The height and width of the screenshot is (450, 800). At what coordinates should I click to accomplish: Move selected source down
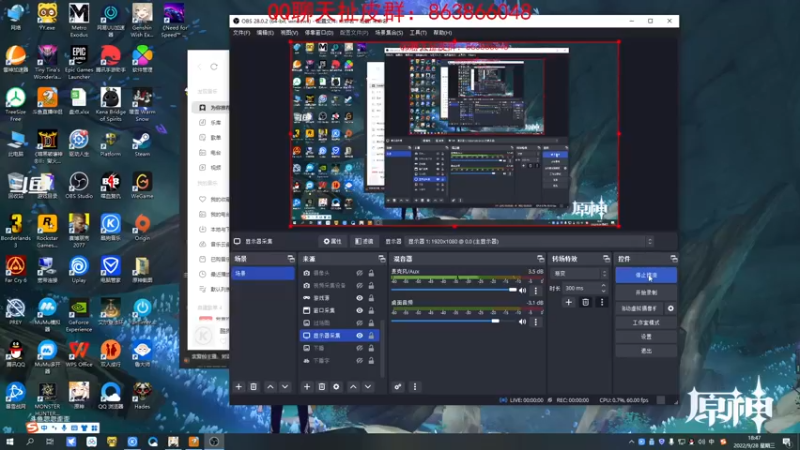pyautogui.click(x=368, y=387)
